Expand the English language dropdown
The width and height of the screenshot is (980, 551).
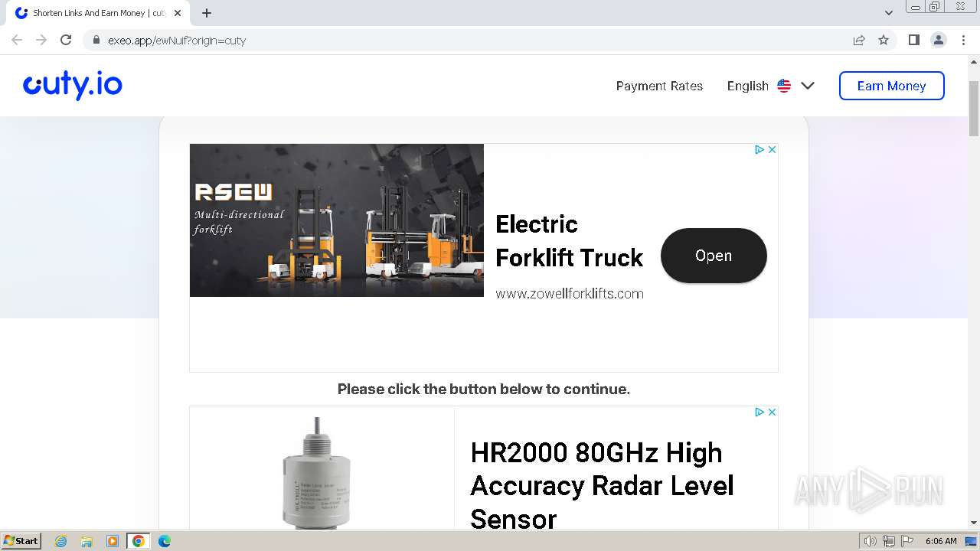771,86
